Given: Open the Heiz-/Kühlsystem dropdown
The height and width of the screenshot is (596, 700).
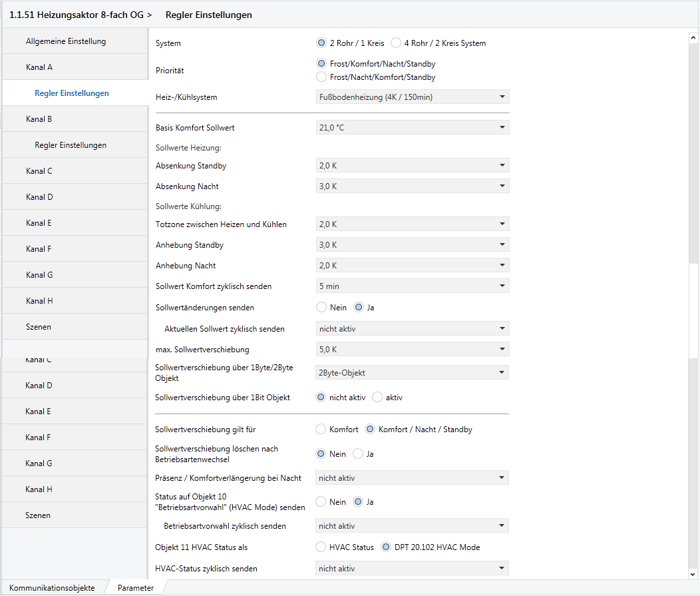Looking at the screenshot, I should pyautogui.click(x=413, y=97).
